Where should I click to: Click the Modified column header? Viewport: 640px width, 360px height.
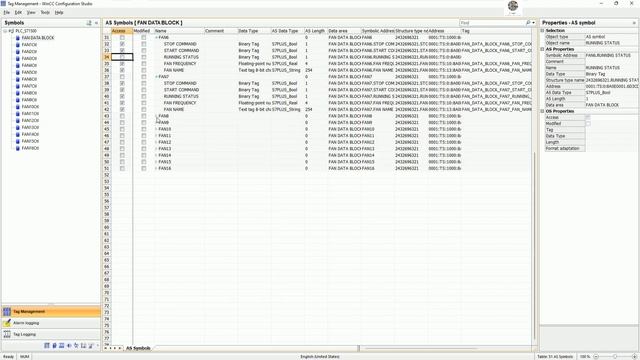(x=143, y=31)
